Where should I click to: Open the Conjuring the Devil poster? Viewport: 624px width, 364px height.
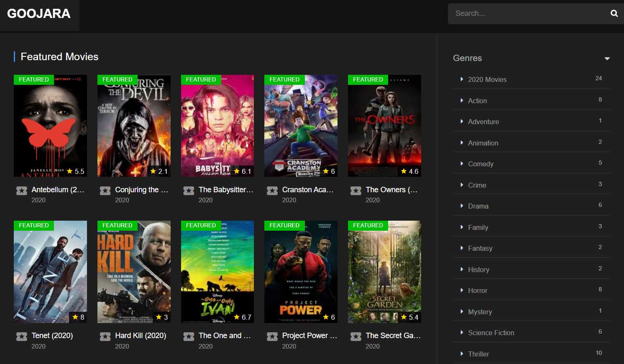tap(134, 125)
